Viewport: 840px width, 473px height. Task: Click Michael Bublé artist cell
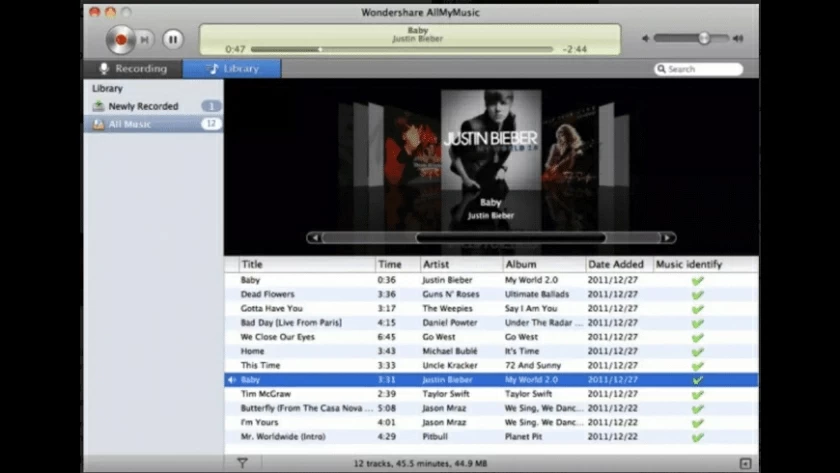pos(449,351)
